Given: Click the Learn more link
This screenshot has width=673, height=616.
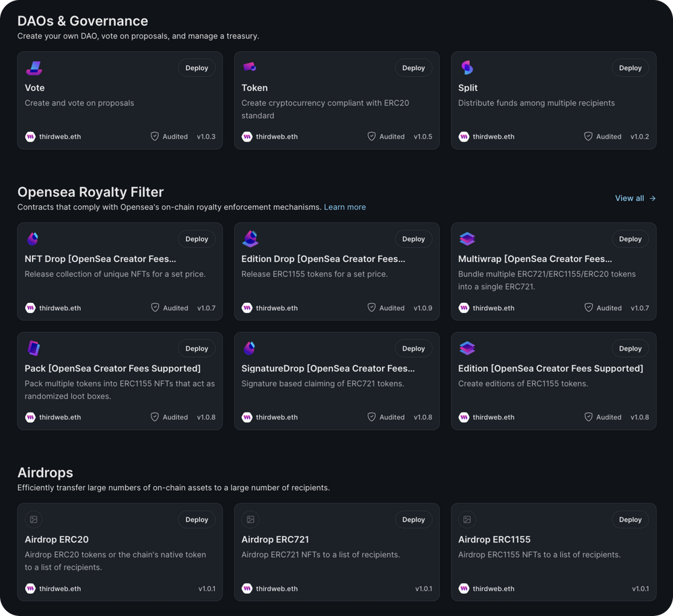Looking at the screenshot, I should [345, 207].
